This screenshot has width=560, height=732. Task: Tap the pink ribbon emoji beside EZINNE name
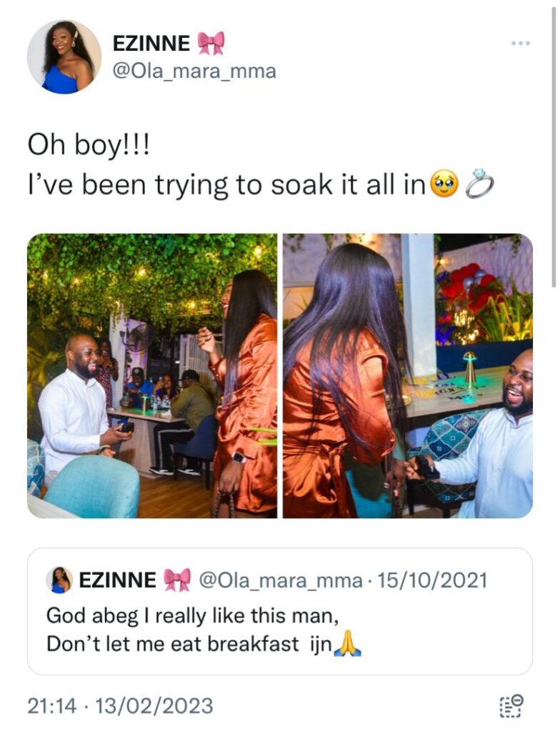[x=211, y=44]
